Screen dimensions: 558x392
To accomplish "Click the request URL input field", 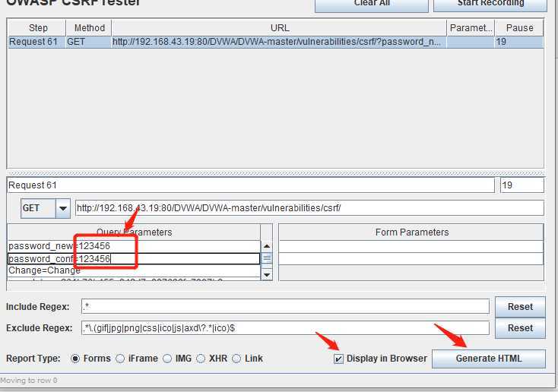I will [309, 208].
